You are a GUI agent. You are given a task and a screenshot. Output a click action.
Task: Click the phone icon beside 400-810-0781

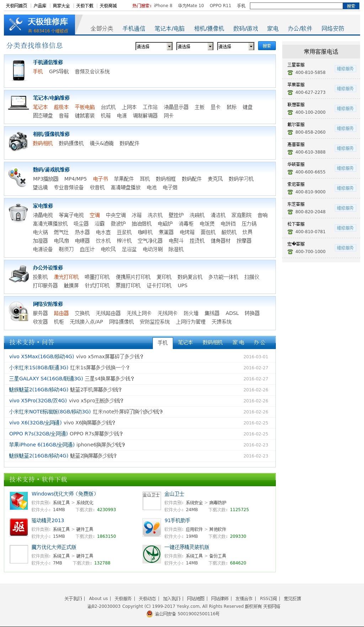(x=290, y=232)
